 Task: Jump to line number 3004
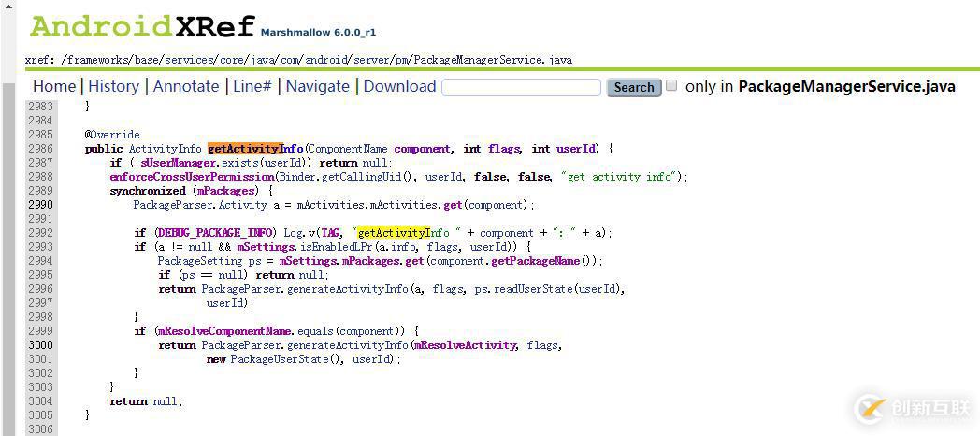[40, 401]
